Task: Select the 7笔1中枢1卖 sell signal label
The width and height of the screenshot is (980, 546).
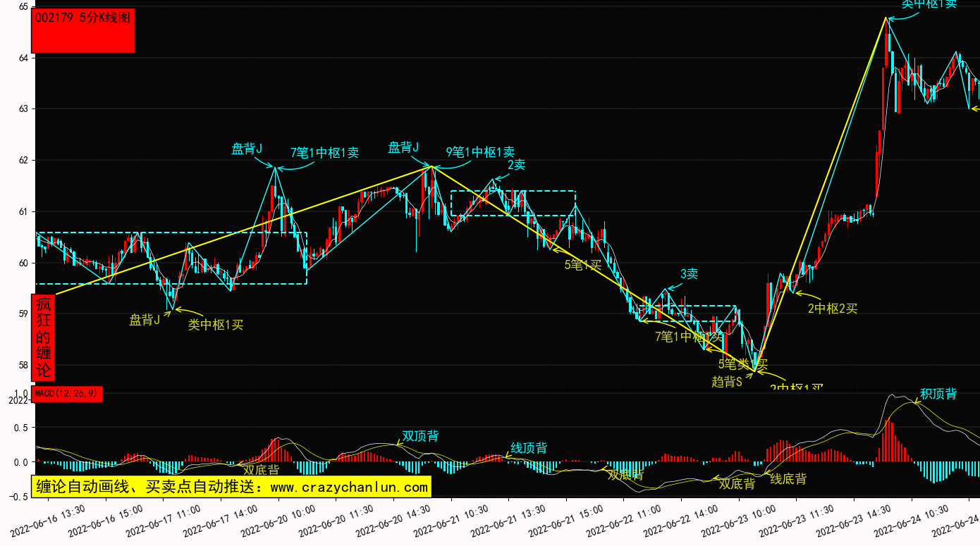Action: coord(324,152)
